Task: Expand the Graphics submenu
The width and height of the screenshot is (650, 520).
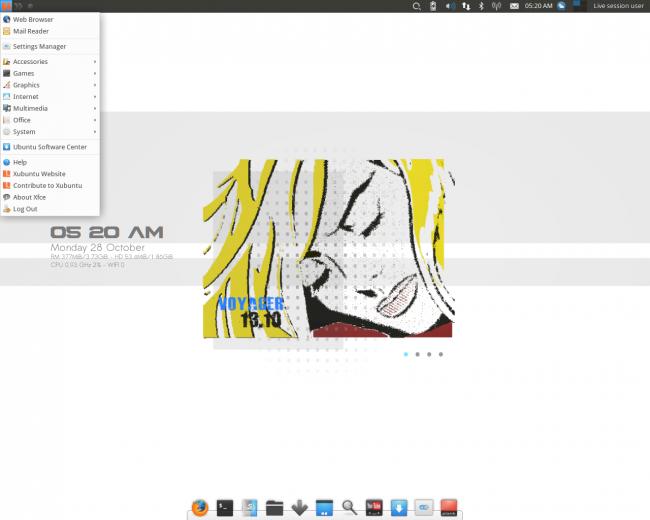Action: [50, 85]
